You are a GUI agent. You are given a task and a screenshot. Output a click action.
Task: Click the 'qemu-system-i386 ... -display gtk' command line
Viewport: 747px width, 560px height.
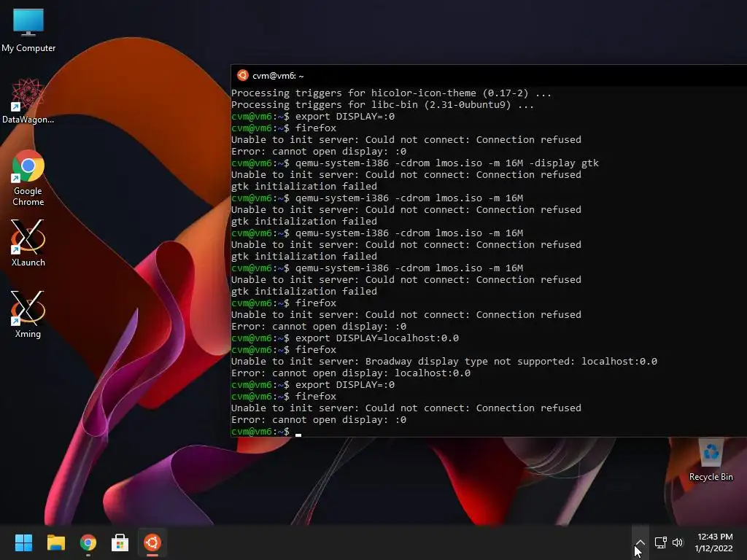(x=415, y=163)
